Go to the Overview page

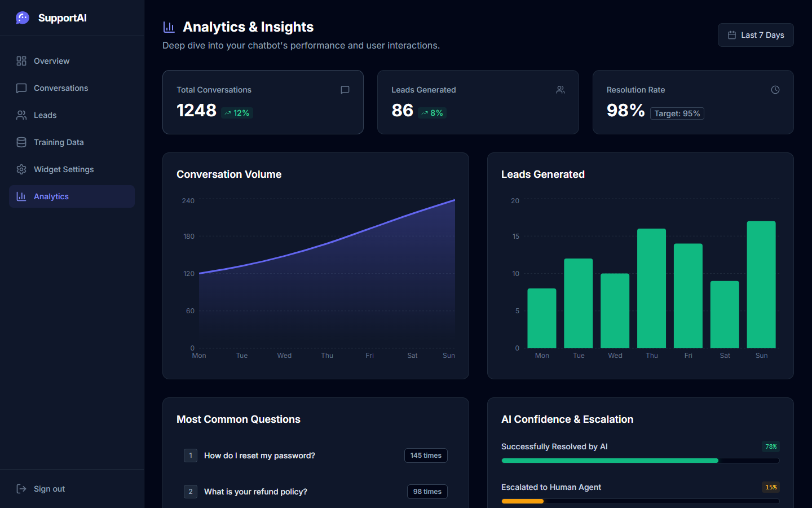click(x=72, y=61)
